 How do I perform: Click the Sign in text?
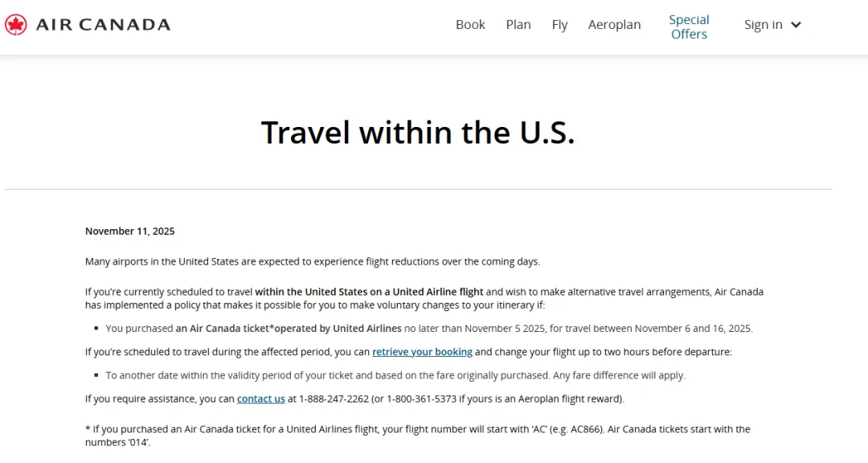click(x=763, y=25)
